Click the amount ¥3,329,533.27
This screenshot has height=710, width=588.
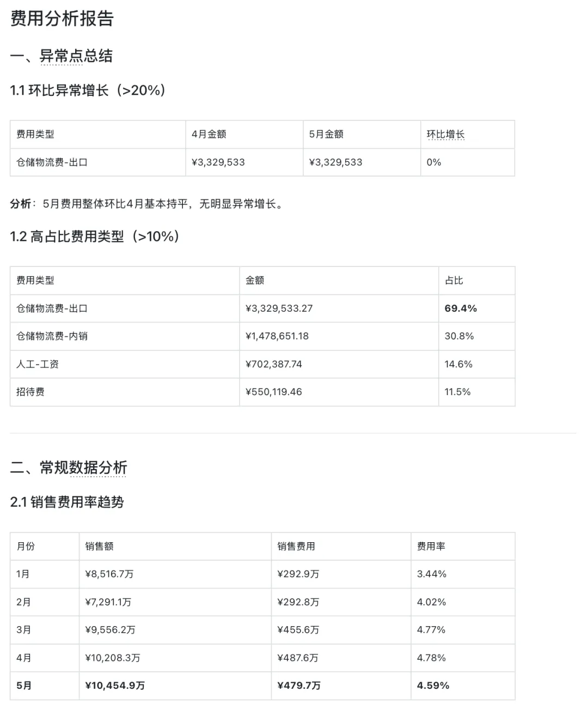click(279, 308)
